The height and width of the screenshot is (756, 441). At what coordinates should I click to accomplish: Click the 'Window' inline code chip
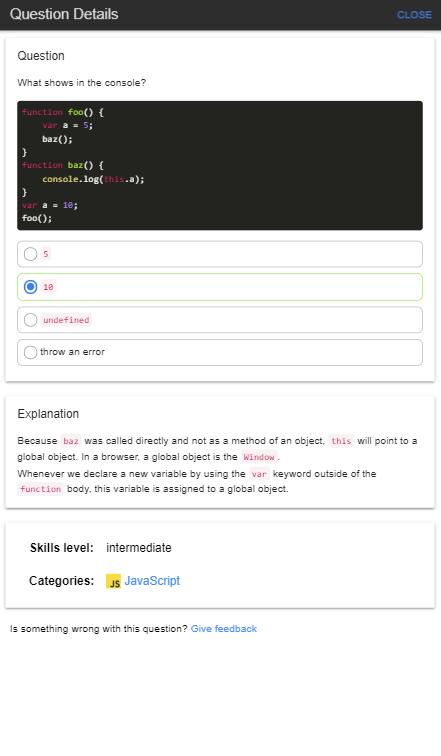[x=259, y=457]
